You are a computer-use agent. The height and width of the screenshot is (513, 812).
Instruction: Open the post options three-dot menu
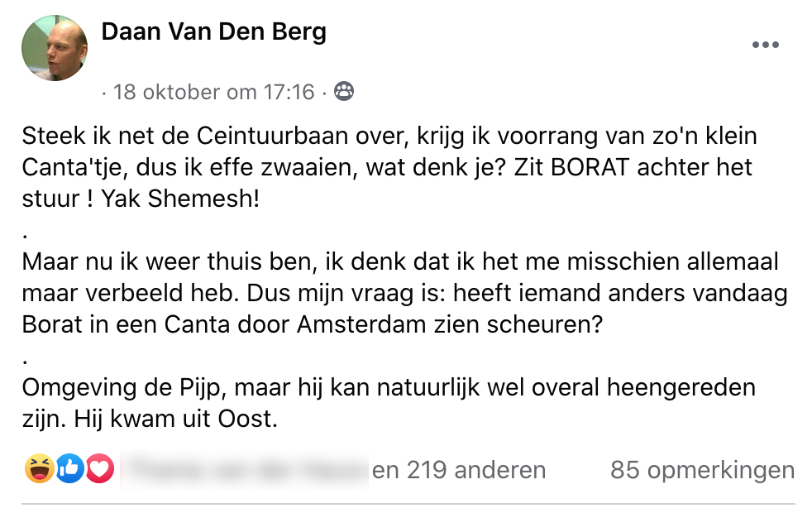click(766, 45)
